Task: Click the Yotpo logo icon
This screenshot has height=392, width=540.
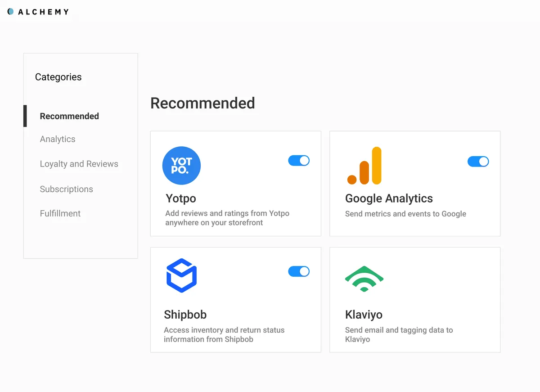Action: click(181, 166)
